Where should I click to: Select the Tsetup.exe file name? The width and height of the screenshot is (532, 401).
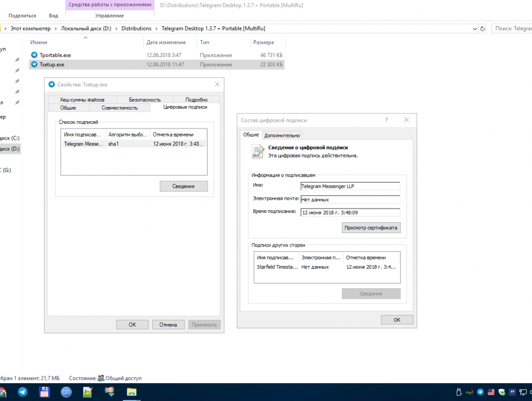tap(52, 64)
